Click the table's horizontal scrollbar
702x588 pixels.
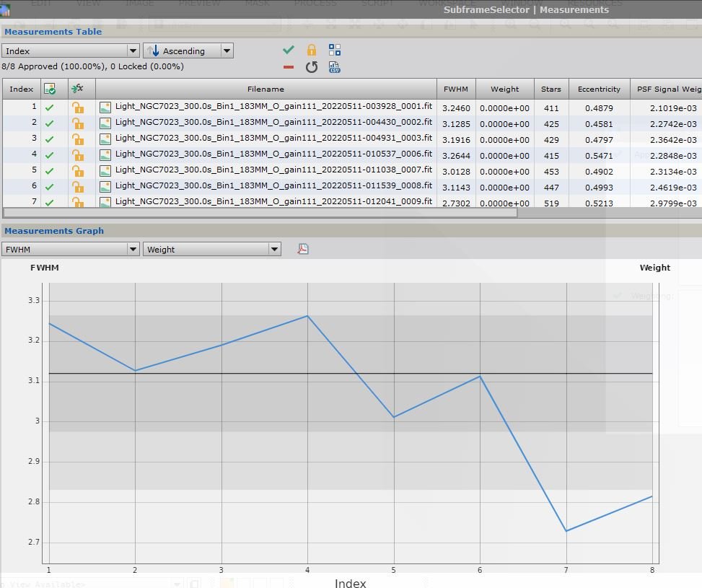click(260, 213)
